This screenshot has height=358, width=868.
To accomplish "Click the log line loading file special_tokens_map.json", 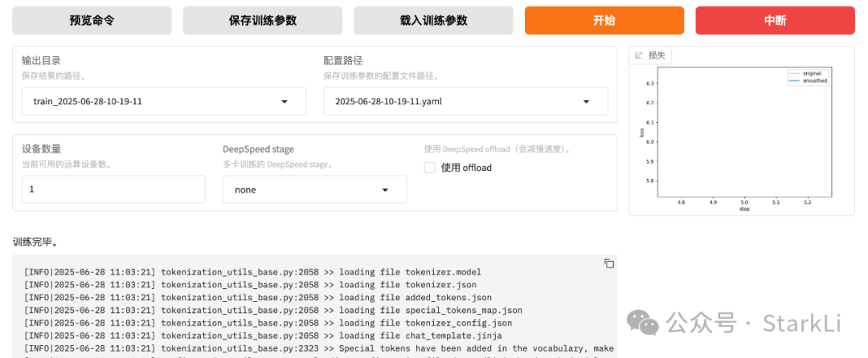I will pyautogui.click(x=273, y=310).
